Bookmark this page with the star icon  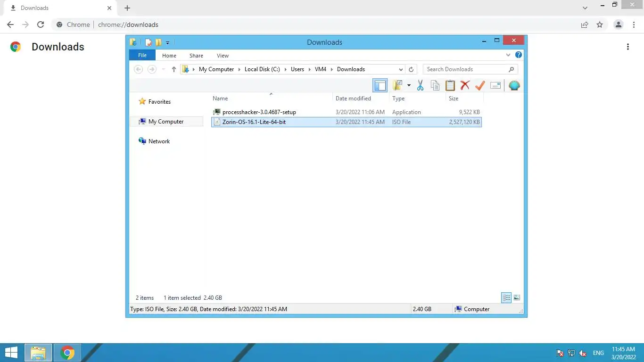[600, 25]
